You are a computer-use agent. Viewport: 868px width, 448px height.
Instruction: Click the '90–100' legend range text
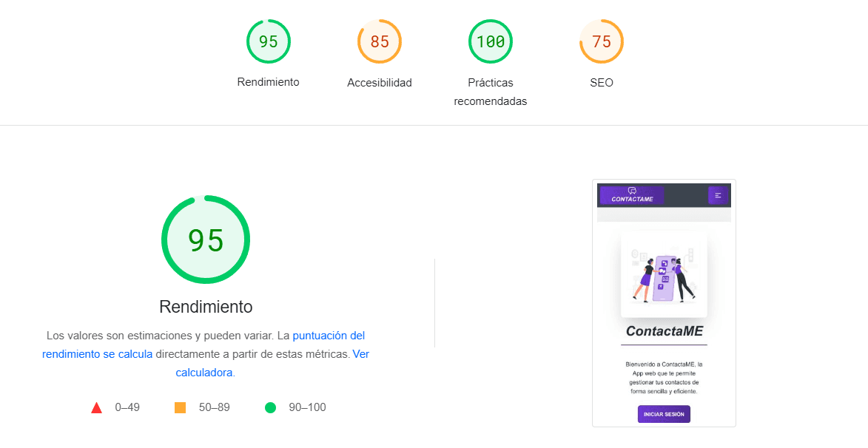click(x=307, y=407)
